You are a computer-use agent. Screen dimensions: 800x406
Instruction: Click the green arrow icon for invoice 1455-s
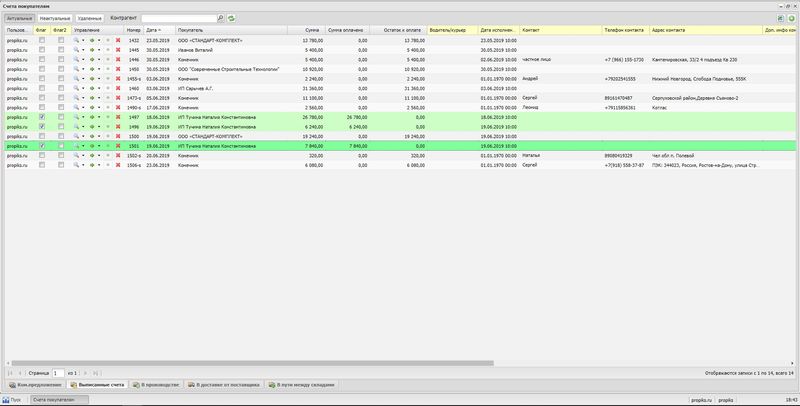pos(92,79)
